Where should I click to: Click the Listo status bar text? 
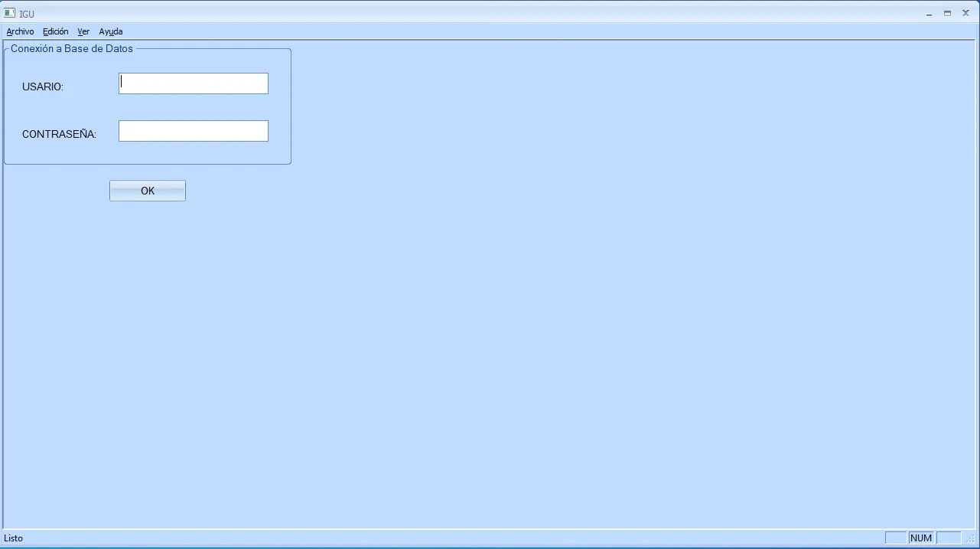click(14, 538)
